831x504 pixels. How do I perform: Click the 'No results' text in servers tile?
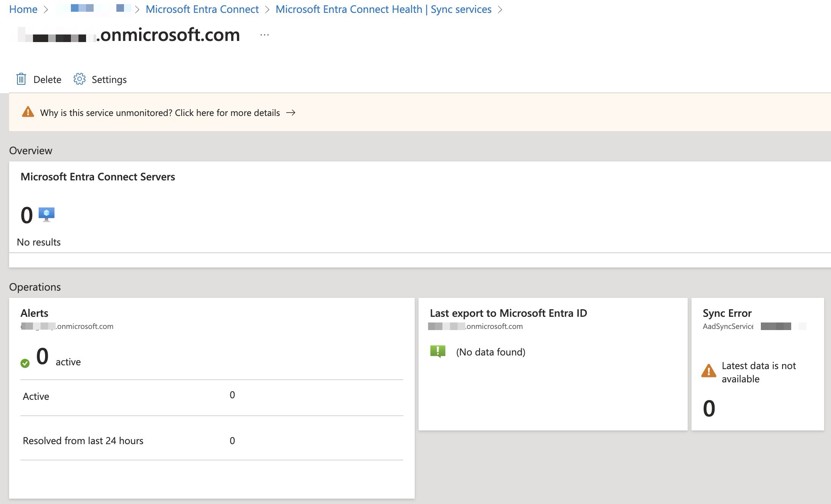click(39, 242)
